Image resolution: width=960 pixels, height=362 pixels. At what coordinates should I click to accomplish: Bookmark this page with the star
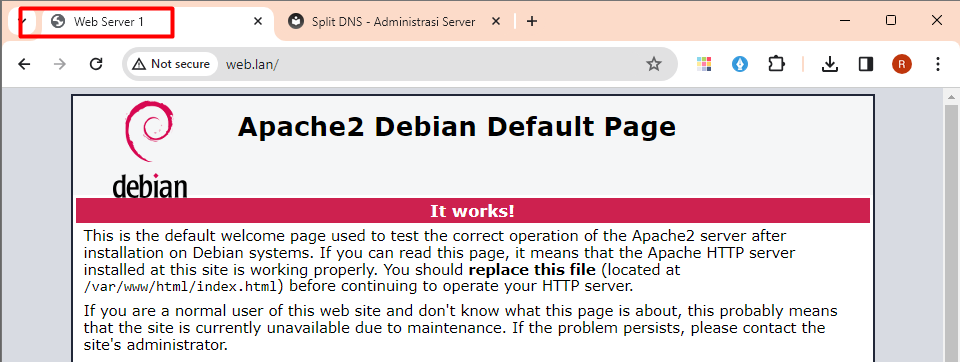[654, 64]
